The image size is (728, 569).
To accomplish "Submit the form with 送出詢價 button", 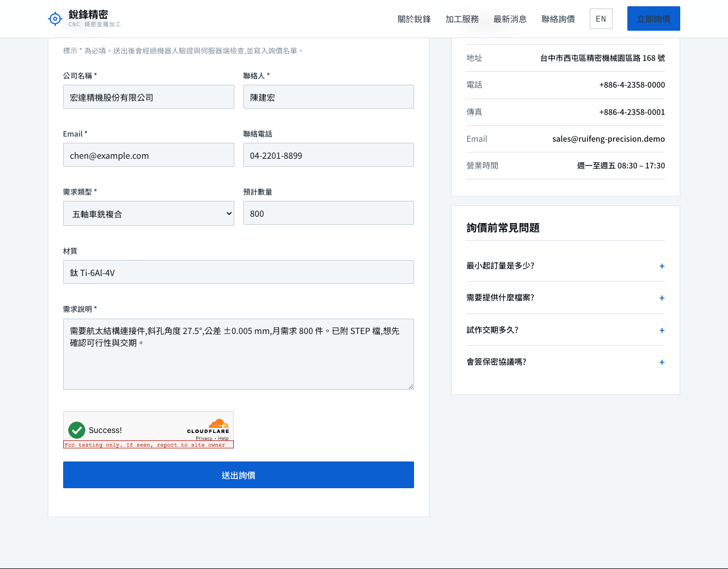I will 238,475.
